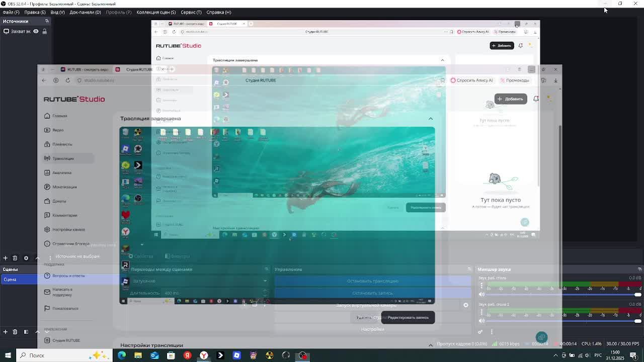Viewport: 644px width, 362px height.
Task: Undock the Переходы между сценами panel
Action: [267, 269]
